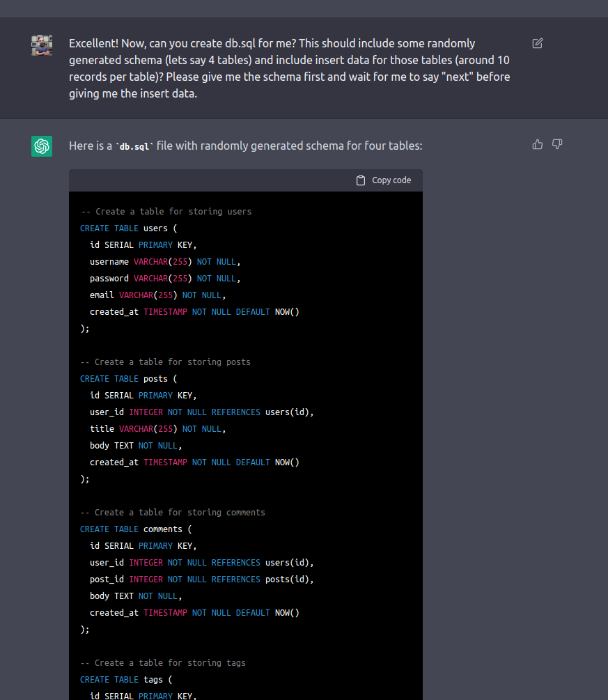
Task: Click the line "password VARCHAR(255) NOT NULL,"
Action: coord(165,279)
